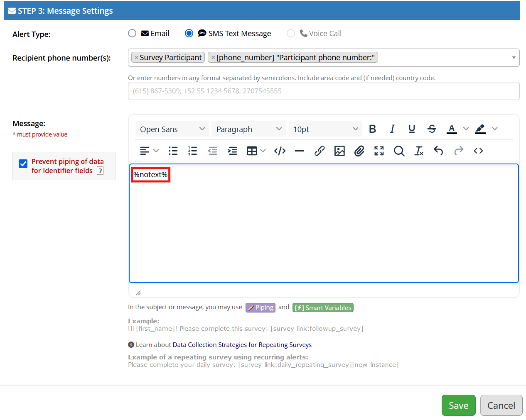The image size is (526, 420).
Task: Cancel the alert setup
Action: pos(501,405)
